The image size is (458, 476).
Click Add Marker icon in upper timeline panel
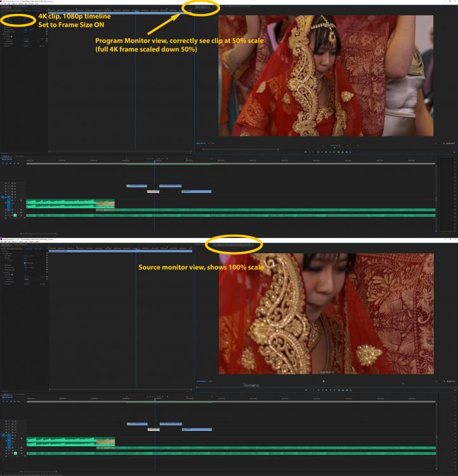pyautogui.click(x=16, y=164)
